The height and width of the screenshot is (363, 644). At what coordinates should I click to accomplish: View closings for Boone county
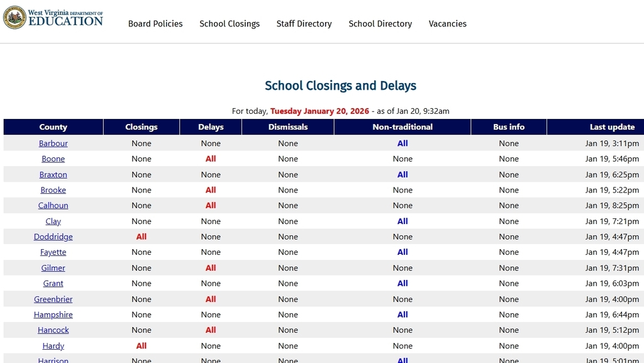[x=53, y=159]
